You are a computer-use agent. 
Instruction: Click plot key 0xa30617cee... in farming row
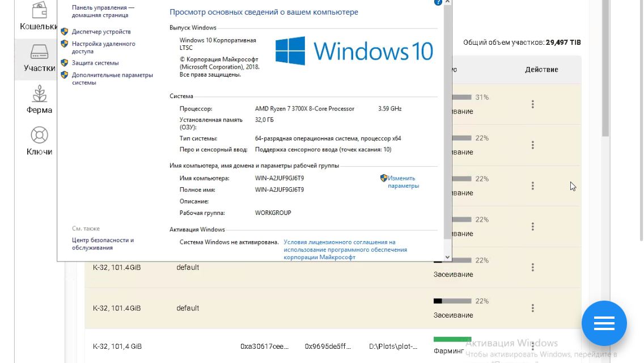[x=264, y=346]
